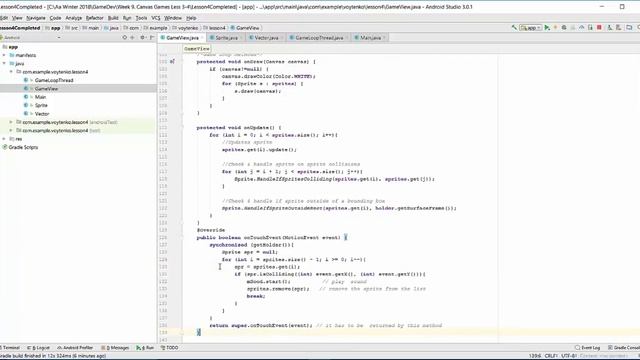Open the Android Profiler tool window
The image size is (640, 360).
tap(75, 348)
